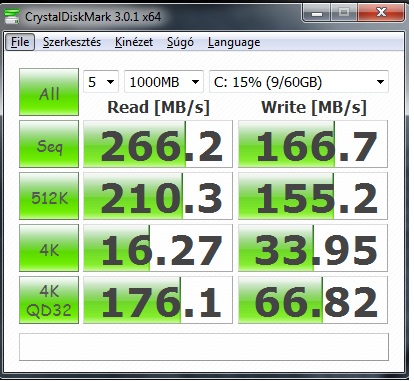Image resolution: width=414 pixels, height=381 pixels.
Task: Click the Write [MB/s] column header
Action: click(x=314, y=107)
